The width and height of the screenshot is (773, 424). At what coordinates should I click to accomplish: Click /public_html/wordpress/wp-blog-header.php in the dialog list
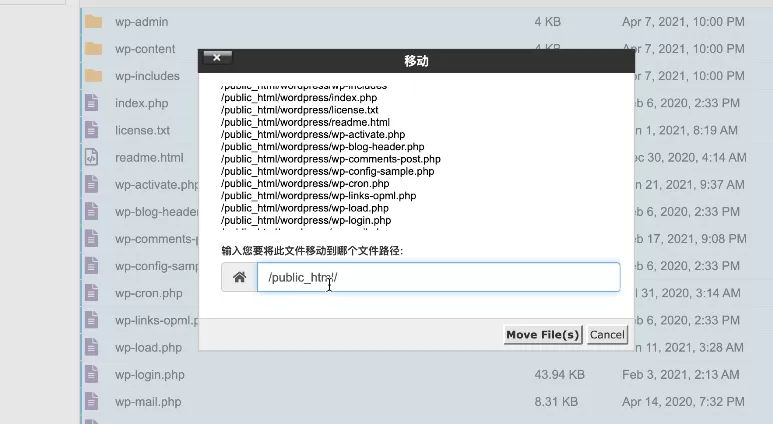point(322,147)
